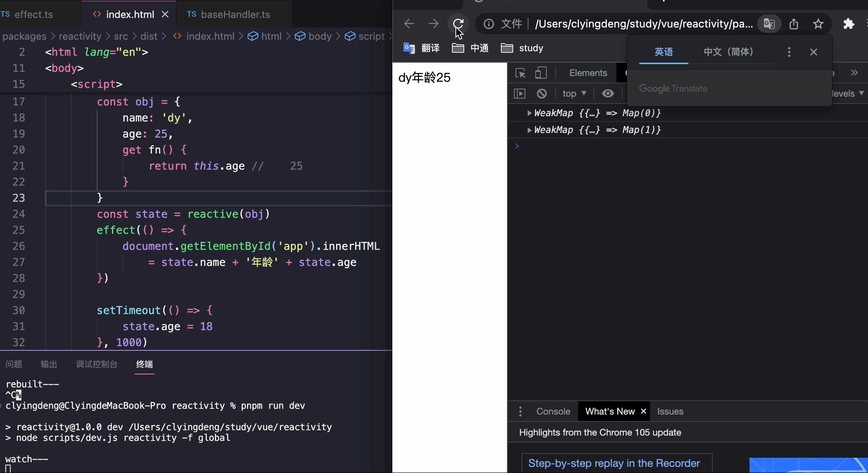Select 中文（简体）translate language
Viewport: 868px width, 473px height.
(728, 52)
